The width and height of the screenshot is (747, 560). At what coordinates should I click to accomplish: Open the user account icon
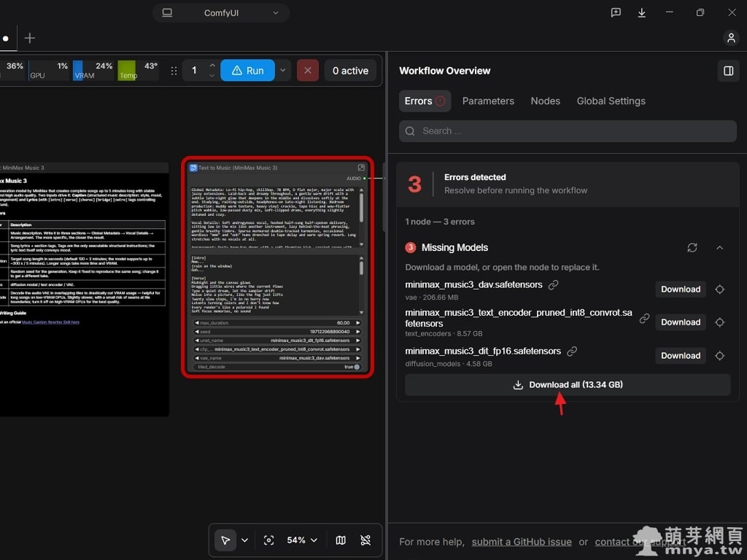tap(731, 38)
